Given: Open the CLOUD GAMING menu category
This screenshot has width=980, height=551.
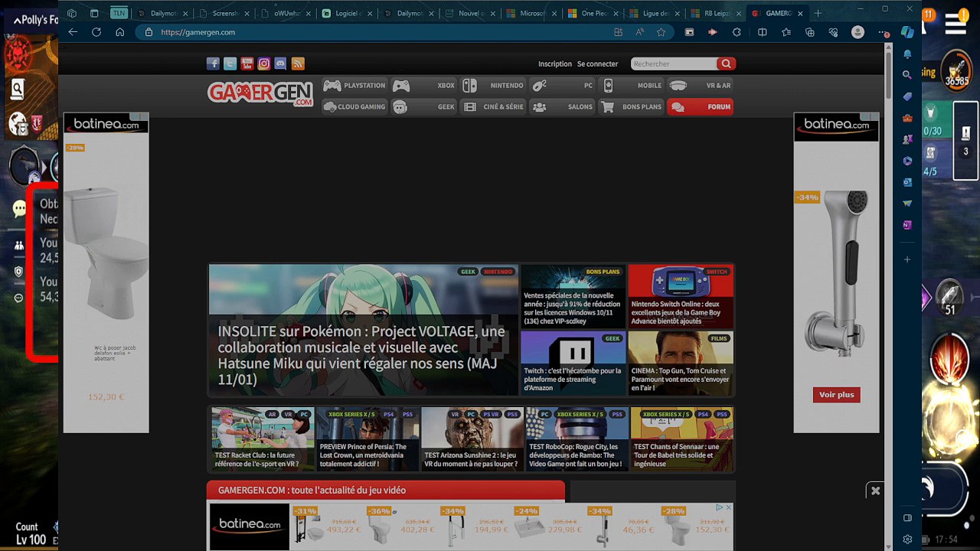Looking at the screenshot, I should tap(354, 107).
